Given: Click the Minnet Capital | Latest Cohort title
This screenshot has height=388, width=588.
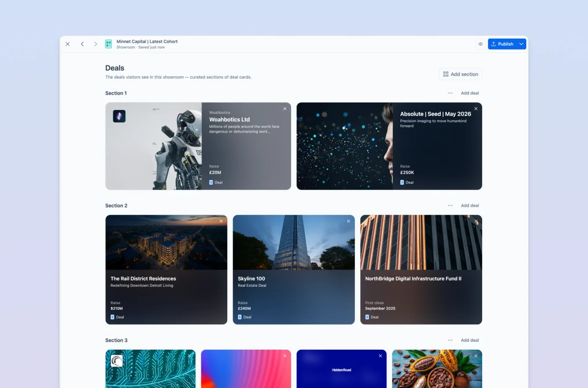Looking at the screenshot, I should tap(147, 42).
